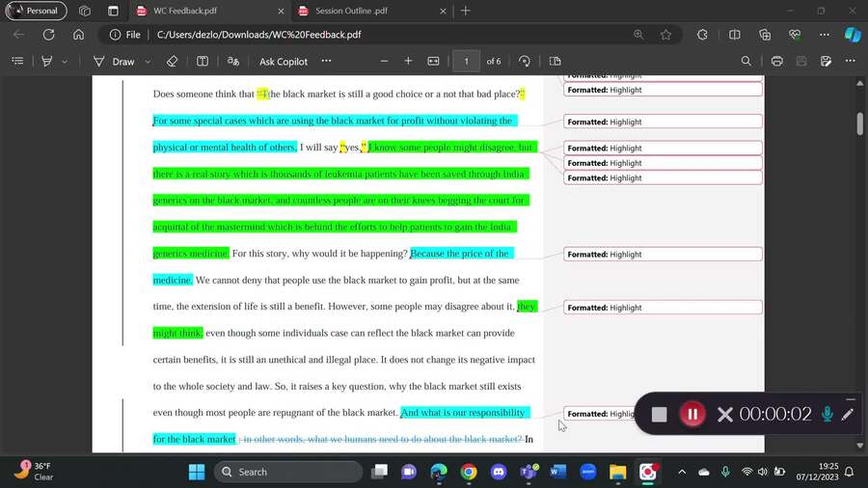Pause the screen recording
868x488 pixels.
[x=692, y=414]
